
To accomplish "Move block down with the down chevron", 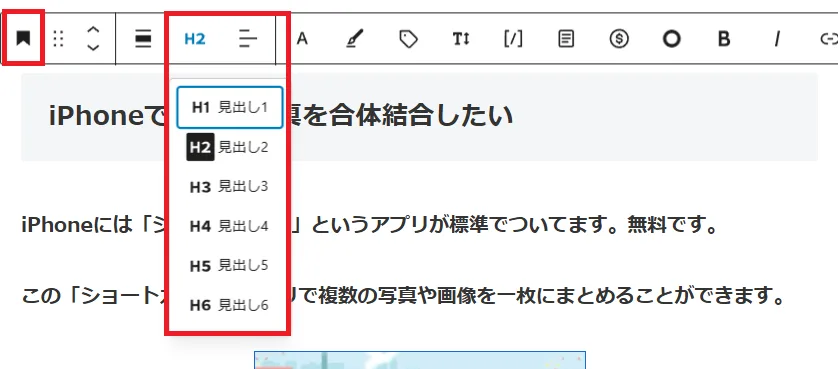I will pos(93,47).
